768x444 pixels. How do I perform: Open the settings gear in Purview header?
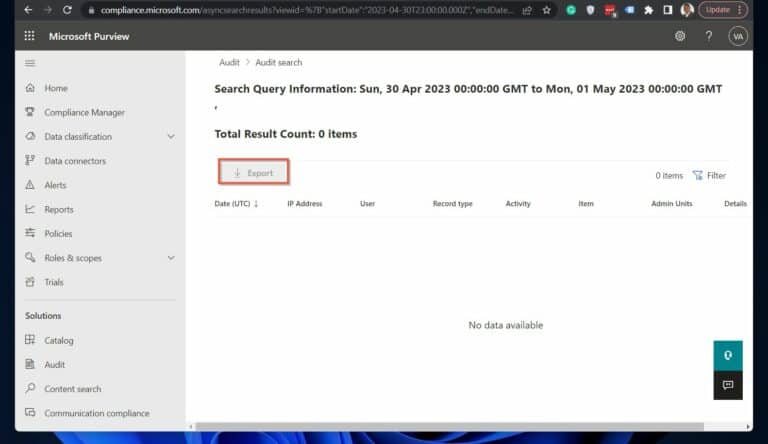click(680, 36)
